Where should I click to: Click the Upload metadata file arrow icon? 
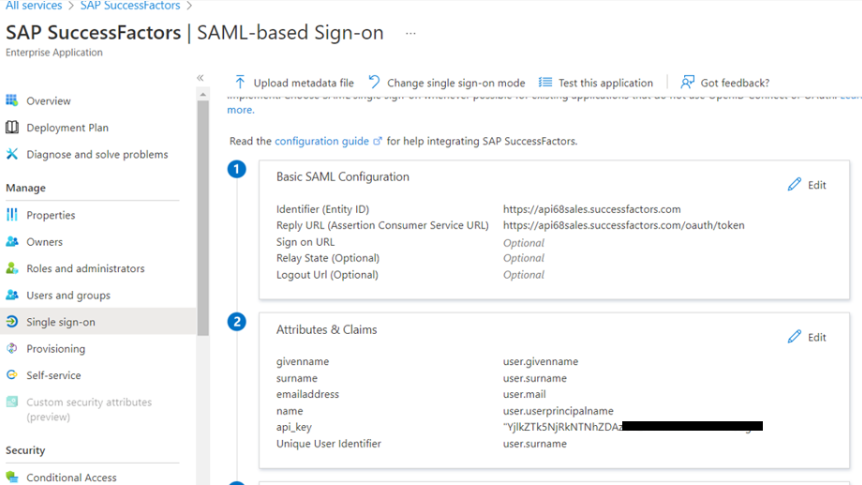pos(240,82)
